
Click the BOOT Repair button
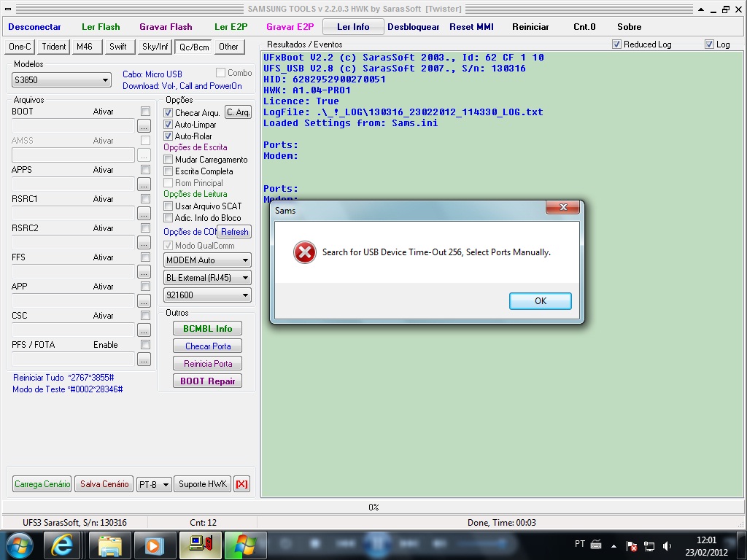click(x=207, y=381)
